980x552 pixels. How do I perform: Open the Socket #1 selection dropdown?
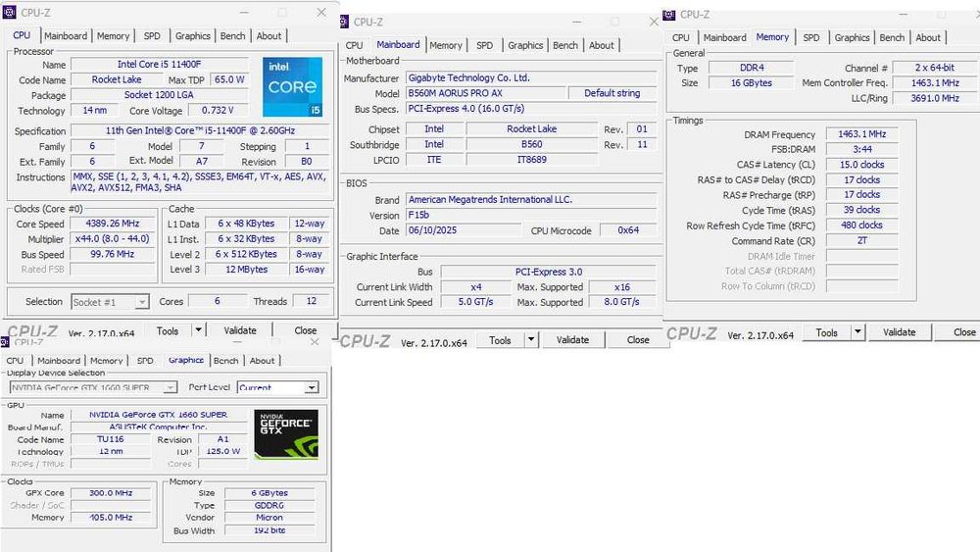(142, 302)
